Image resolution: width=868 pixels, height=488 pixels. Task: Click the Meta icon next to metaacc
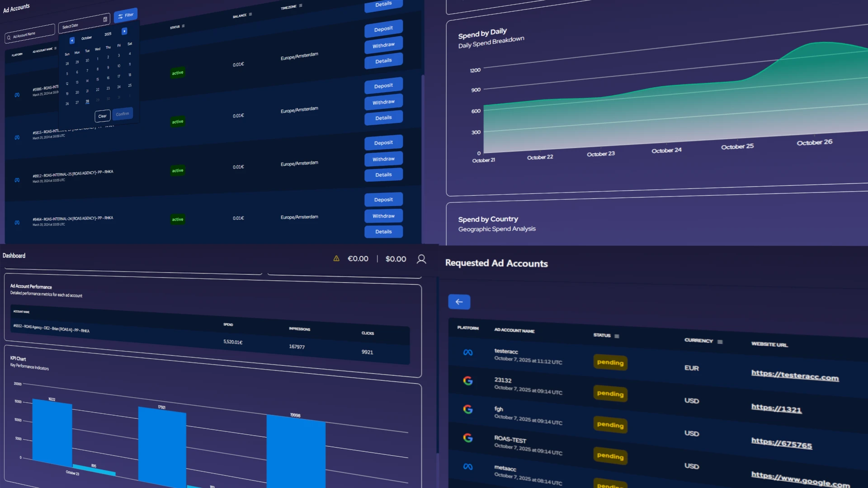coord(468,467)
